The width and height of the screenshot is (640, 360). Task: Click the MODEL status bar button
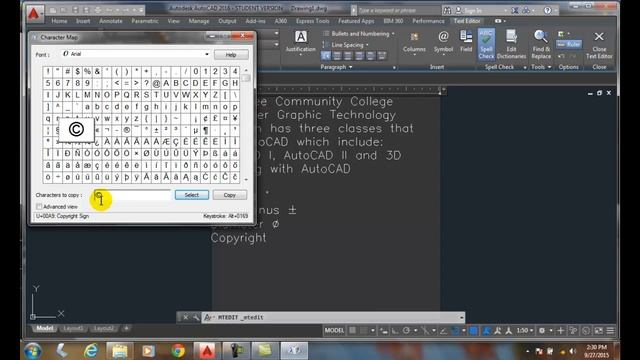[334, 331]
